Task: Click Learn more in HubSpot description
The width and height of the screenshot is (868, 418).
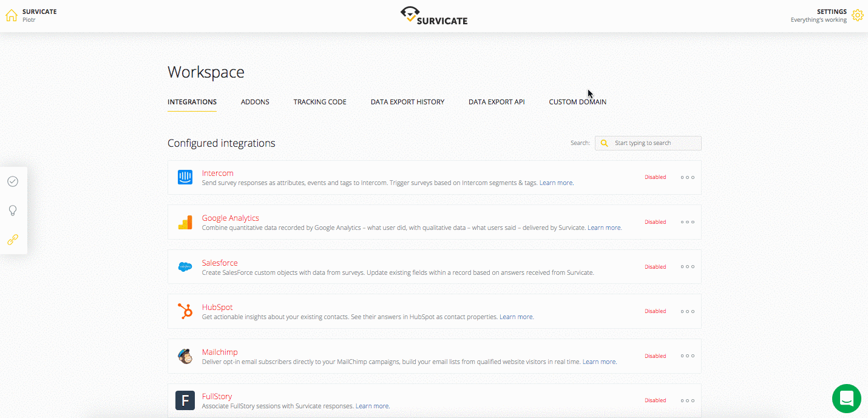Action: tap(516, 317)
